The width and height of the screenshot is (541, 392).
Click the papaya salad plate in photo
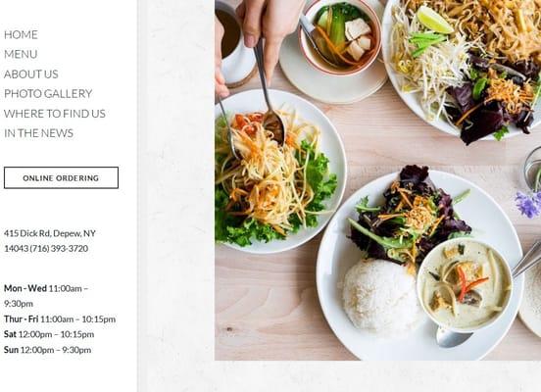(279, 171)
